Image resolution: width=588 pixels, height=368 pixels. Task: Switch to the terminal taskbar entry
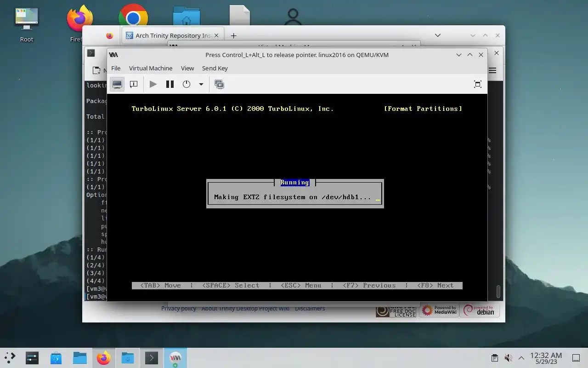tap(152, 357)
